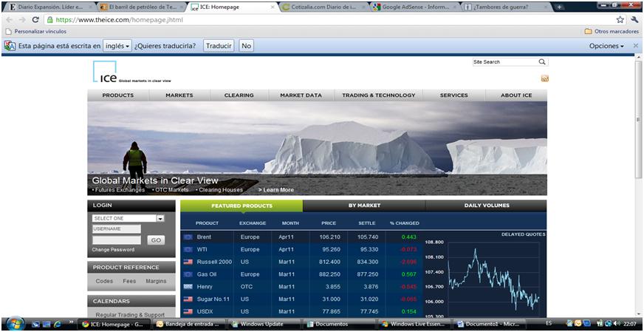Expand quick launch overflow chevron

[x=71, y=322]
